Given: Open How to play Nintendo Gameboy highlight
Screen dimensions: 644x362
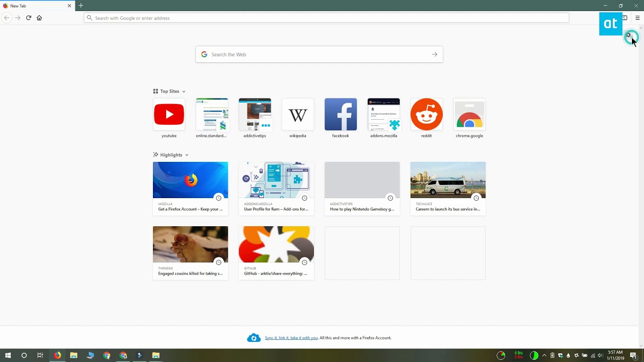Looking at the screenshot, I should (362, 189).
